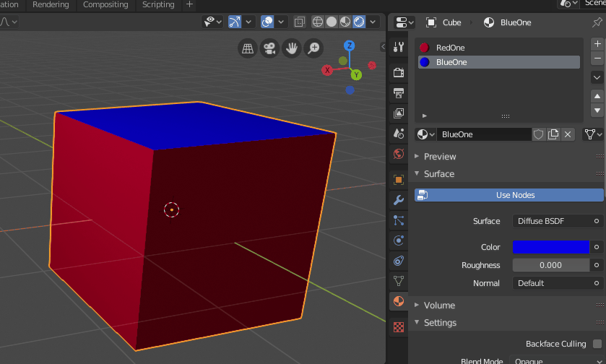Open the material link mode dropdown

click(594, 134)
